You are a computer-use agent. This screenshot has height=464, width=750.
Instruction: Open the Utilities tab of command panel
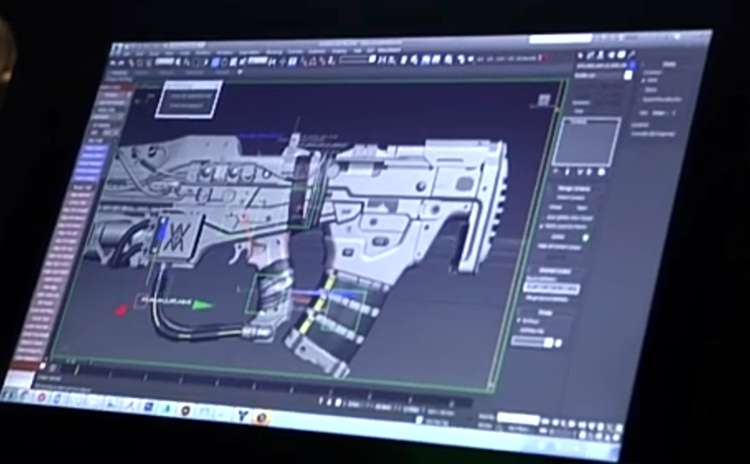pyautogui.click(x=632, y=54)
